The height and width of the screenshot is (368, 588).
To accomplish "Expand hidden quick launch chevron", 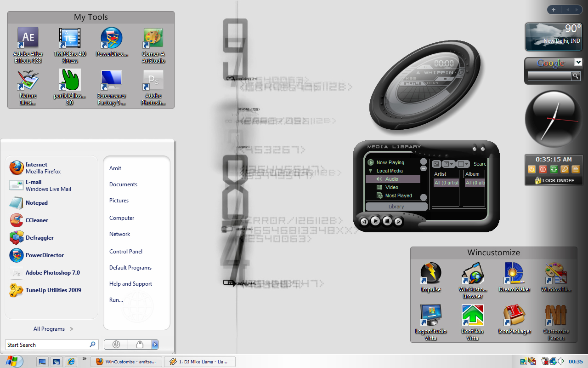I will coord(85,358).
